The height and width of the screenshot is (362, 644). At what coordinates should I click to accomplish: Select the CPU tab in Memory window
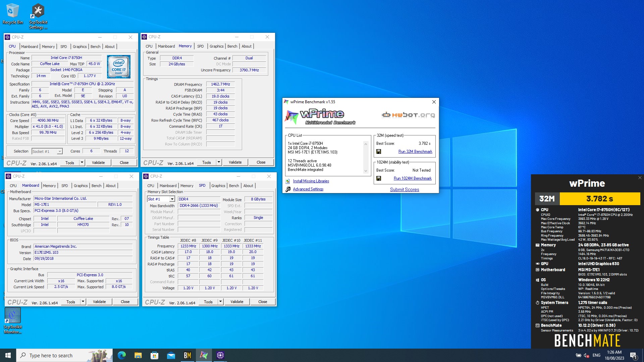(x=149, y=46)
